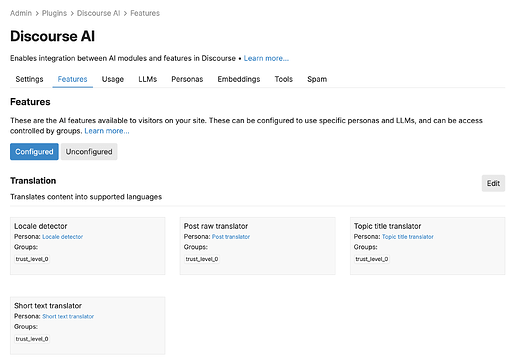The height and width of the screenshot is (364, 517).
Task: Click the Discourse AI page title
Action: coord(52,36)
